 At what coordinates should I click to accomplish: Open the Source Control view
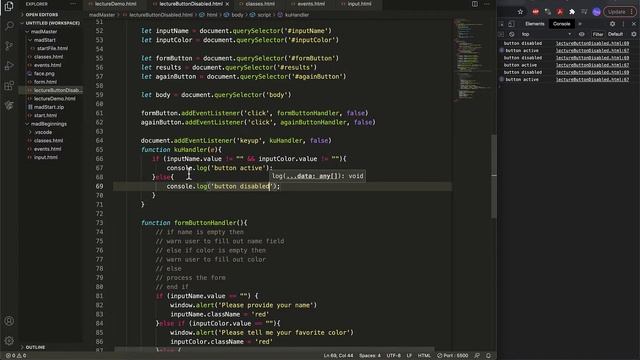9,46
